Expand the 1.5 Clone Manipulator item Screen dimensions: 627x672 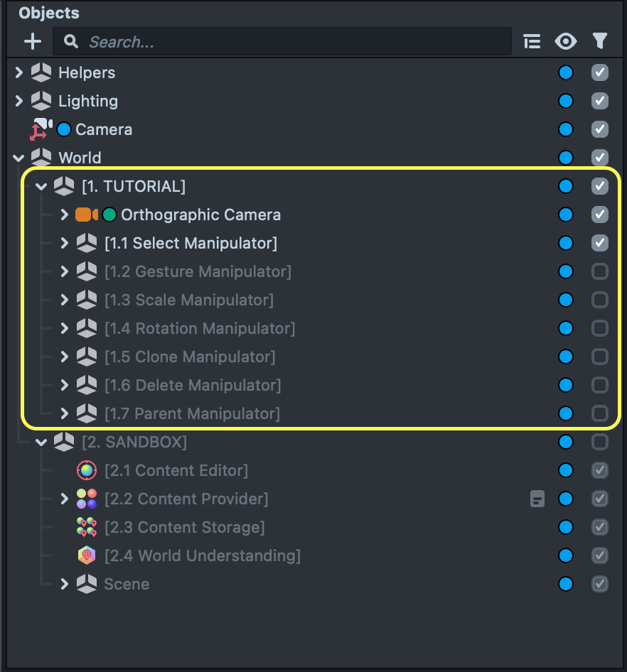click(x=65, y=357)
